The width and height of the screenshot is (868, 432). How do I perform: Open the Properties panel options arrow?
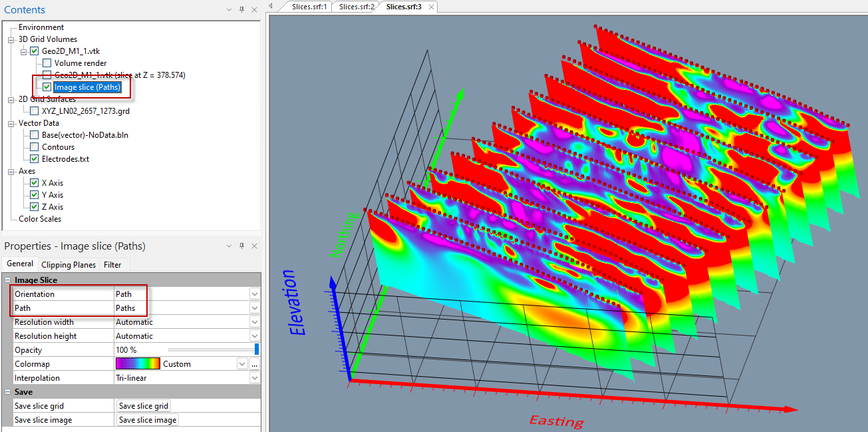[229, 246]
